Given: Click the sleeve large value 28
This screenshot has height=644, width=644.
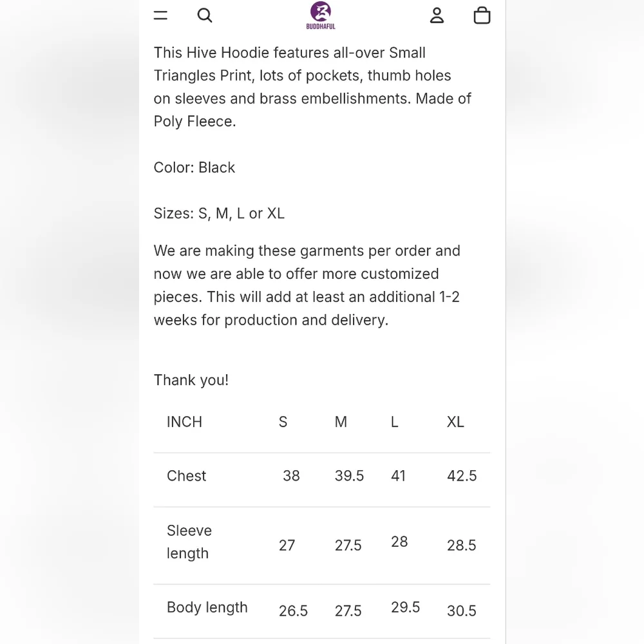Looking at the screenshot, I should (x=399, y=542).
